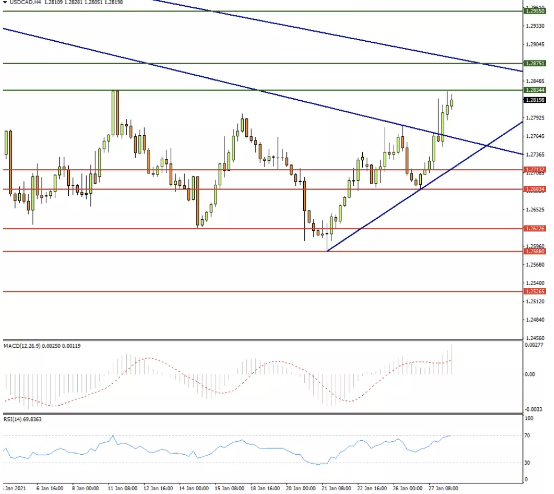Screen dimensions: 554x494
Task: Click the 12 Jan 16:00 time label
Action: pyautogui.click(x=159, y=488)
